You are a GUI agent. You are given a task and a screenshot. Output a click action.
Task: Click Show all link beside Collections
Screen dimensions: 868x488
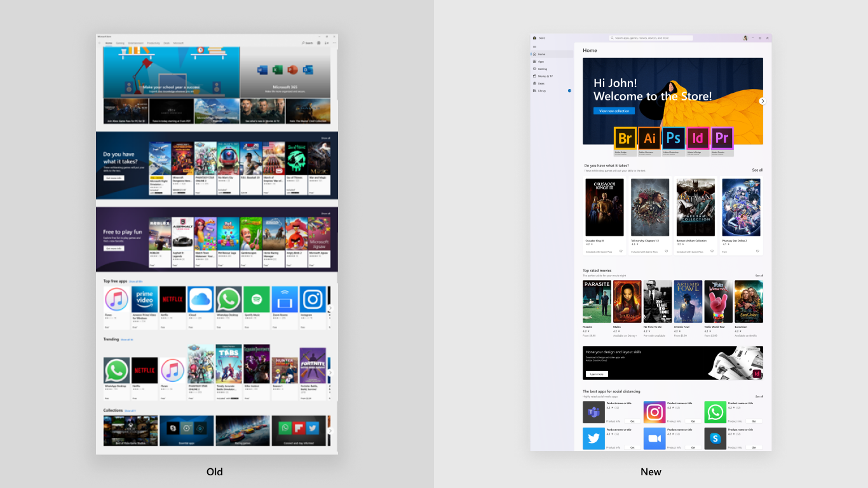[x=130, y=411]
